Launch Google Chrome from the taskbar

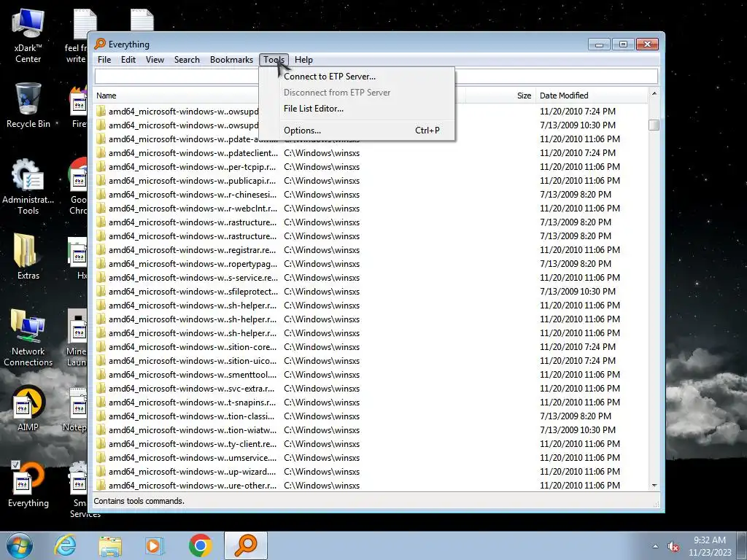pyautogui.click(x=200, y=545)
